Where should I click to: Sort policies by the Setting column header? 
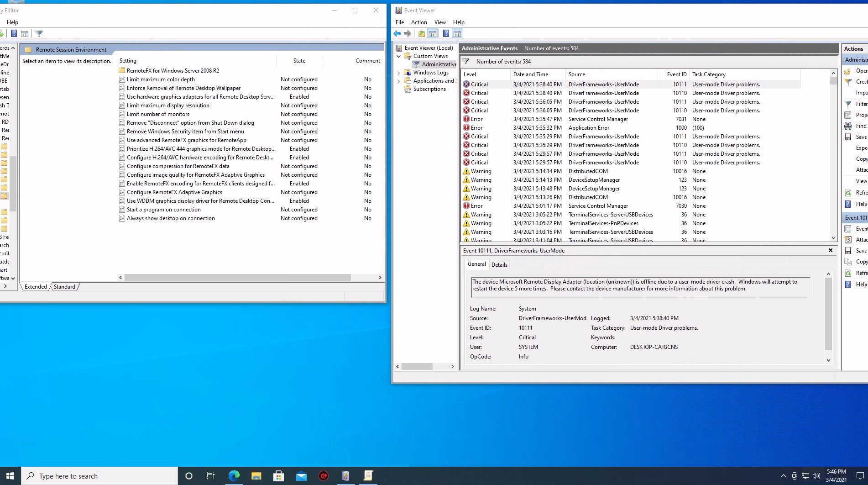[197, 61]
